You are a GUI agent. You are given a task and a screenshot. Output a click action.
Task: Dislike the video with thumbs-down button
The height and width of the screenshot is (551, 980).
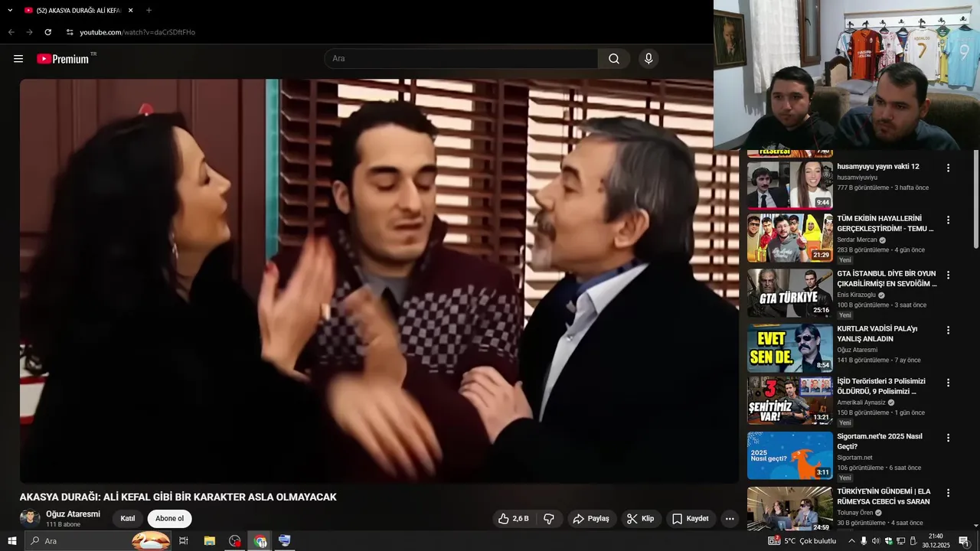point(549,519)
